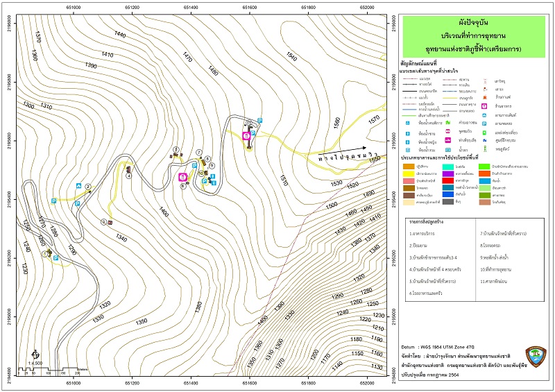Click the 'รายการสิ่งปลูกสร้าง' list heading
The image size is (555, 392).
[x=427, y=222]
